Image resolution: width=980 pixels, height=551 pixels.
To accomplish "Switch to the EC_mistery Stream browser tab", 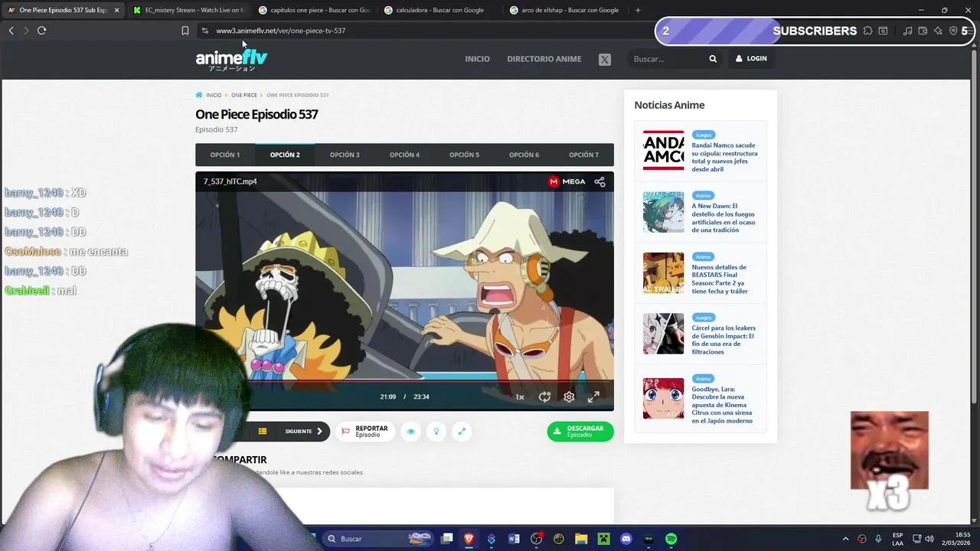I will [188, 10].
